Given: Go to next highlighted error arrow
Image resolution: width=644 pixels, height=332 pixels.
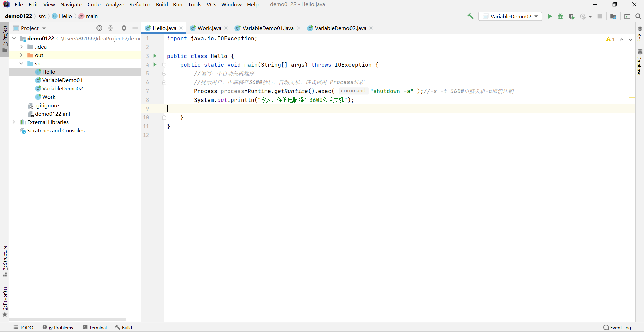Looking at the screenshot, I should [x=630, y=40].
